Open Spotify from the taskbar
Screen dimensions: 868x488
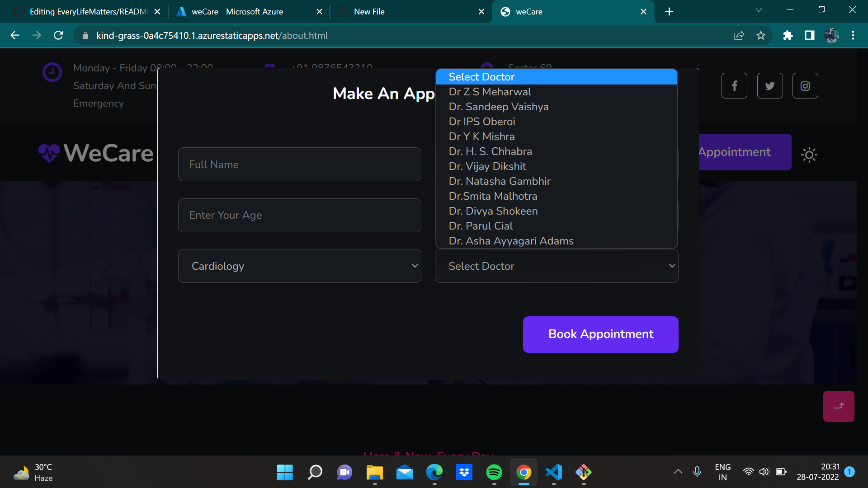(x=494, y=473)
